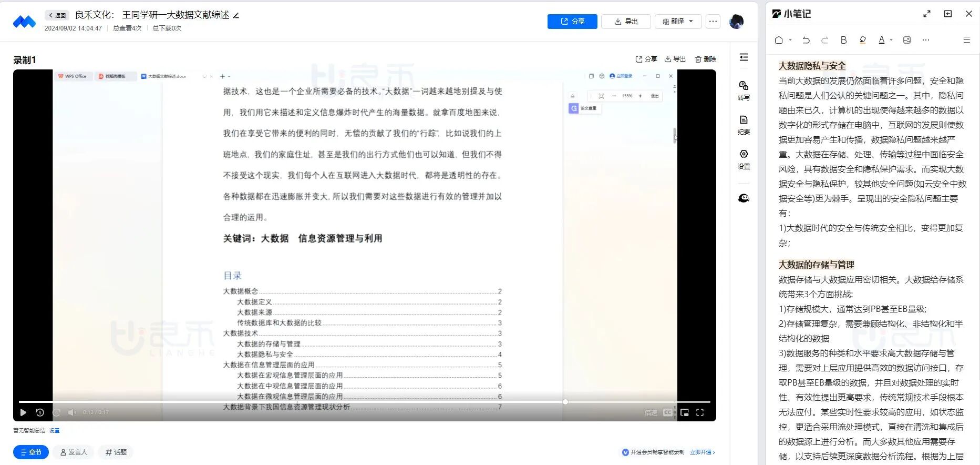
Task: Click the heading 大数据隐私与安全 in notes
Action: click(812, 66)
